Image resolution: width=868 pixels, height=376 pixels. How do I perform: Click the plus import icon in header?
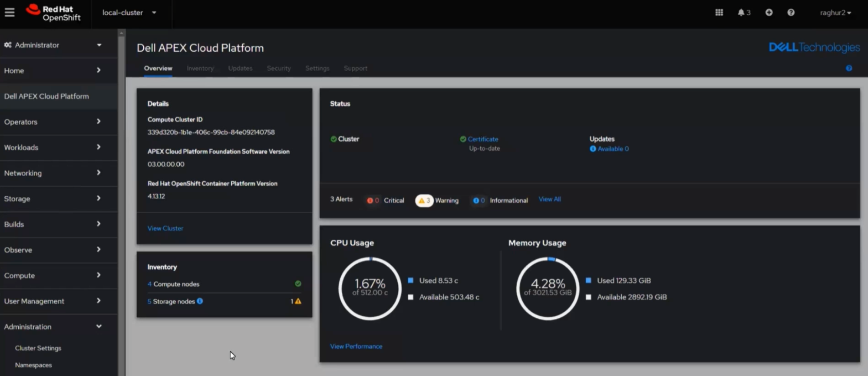pos(769,13)
